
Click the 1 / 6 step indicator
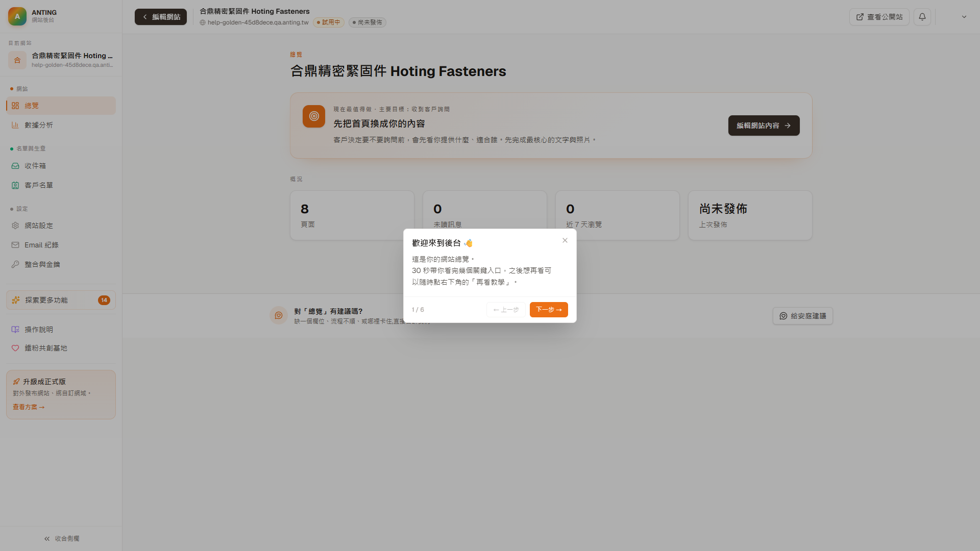418,310
